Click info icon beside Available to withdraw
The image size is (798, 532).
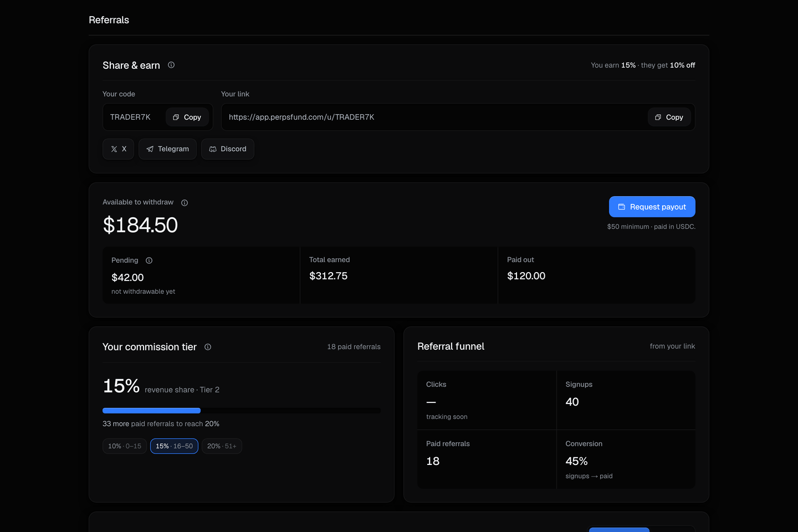pos(185,203)
